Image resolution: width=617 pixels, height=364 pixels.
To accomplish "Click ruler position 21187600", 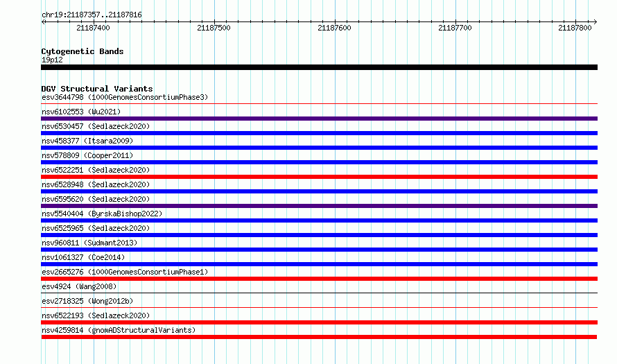I will coord(334,28).
